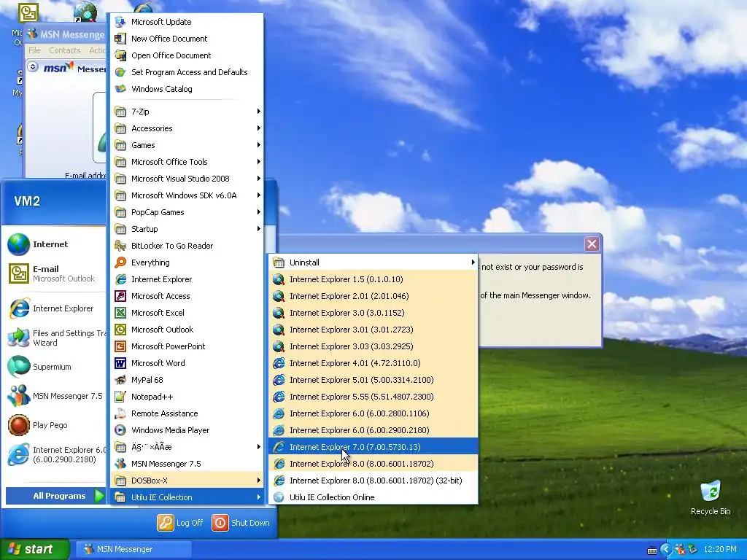Launch Windows Media Player

[x=187, y=430]
